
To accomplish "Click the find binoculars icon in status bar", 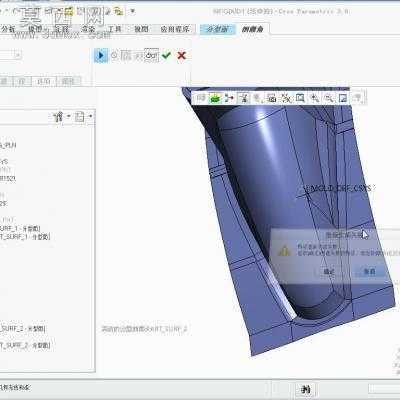I will (306, 389).
